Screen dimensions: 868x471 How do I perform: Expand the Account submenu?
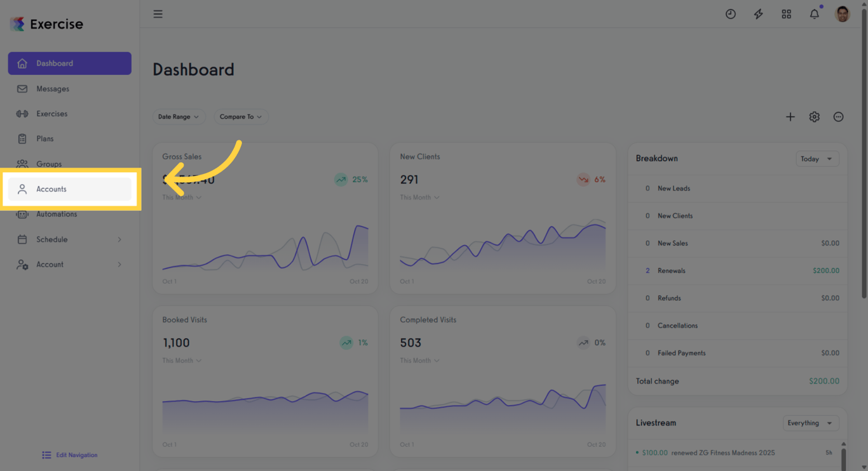point(70,265)
